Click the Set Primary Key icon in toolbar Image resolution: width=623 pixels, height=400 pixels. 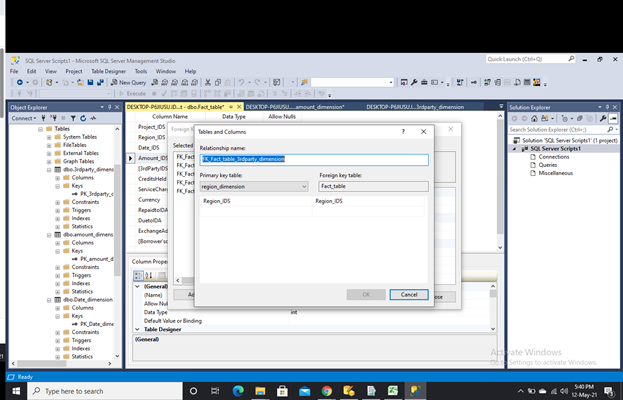[x=474, y=82]
